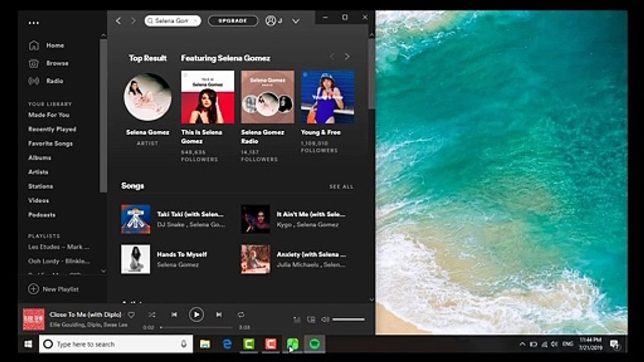This screenshot has height=362, width=644.
Task: Click the Selena Gomez search field
Action: point(173,21)
